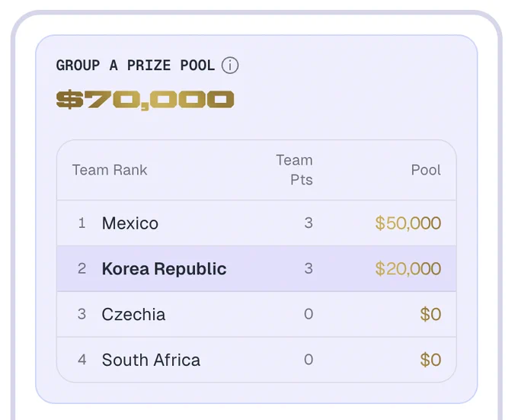Click Korea Republic's $20,000 pool value
This screenshot has height=420, width=518.
[408, 268]
